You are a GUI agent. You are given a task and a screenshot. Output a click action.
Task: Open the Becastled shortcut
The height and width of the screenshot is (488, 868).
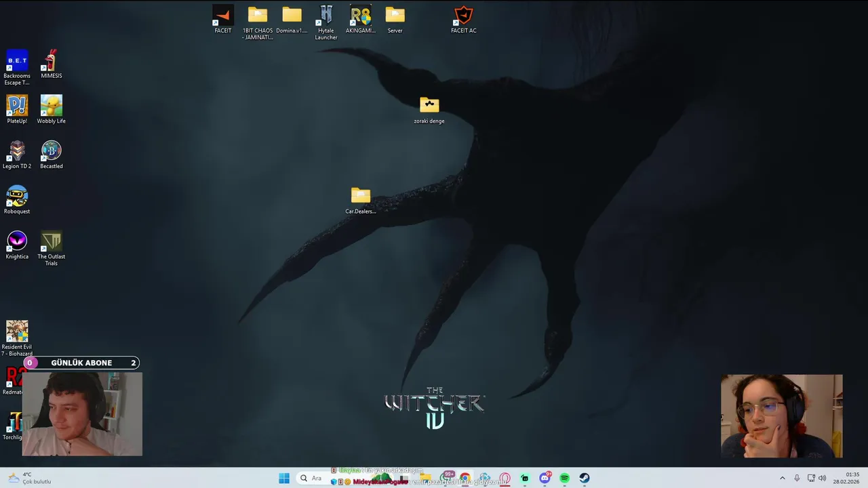(52, 155)
